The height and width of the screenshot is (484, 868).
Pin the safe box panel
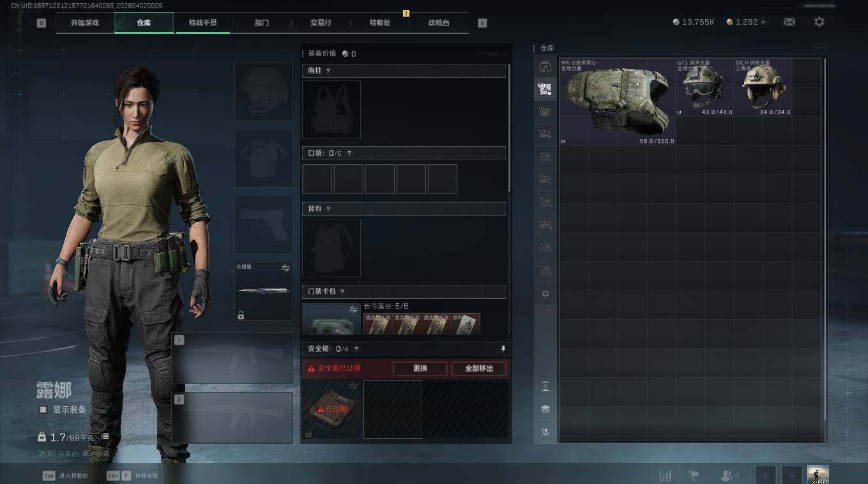coord(503,349)
